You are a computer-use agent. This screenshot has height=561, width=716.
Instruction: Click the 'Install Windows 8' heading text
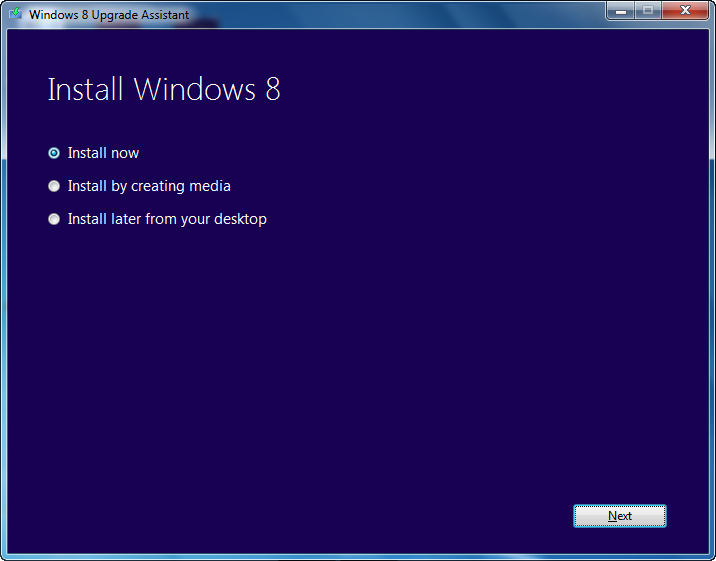[164, 89]
